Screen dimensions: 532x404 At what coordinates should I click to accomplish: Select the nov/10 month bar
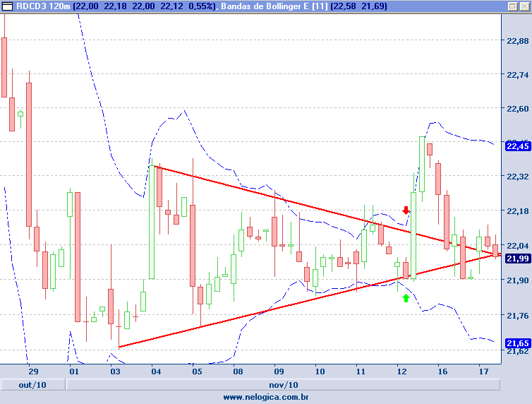click(282, 384)
